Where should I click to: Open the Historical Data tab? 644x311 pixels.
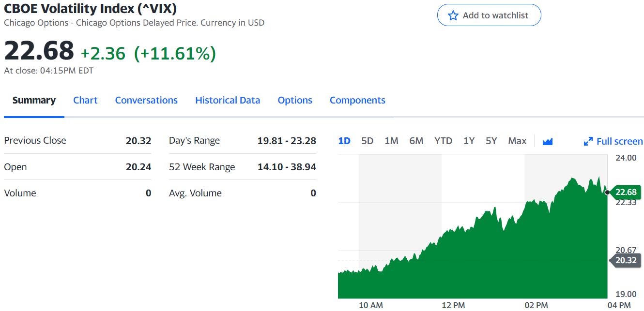(x=228, y=100)
